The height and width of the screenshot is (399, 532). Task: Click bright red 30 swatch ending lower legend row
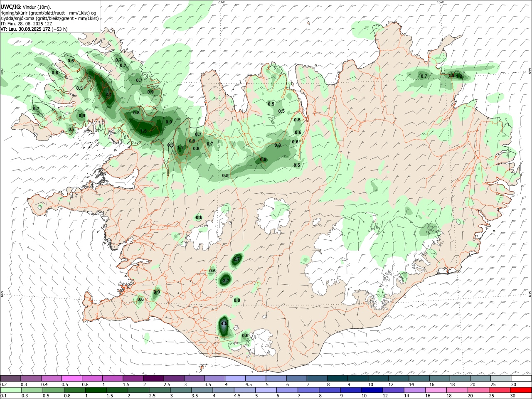(521, 390)
